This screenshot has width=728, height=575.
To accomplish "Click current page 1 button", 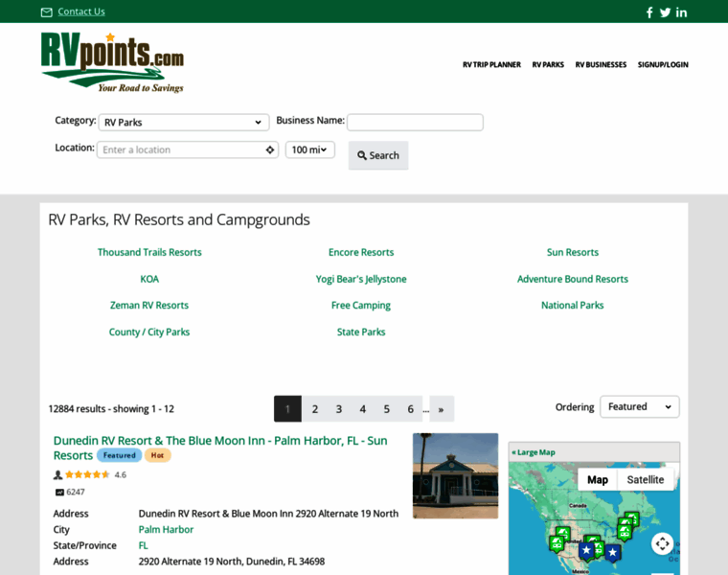I will 288,408.
